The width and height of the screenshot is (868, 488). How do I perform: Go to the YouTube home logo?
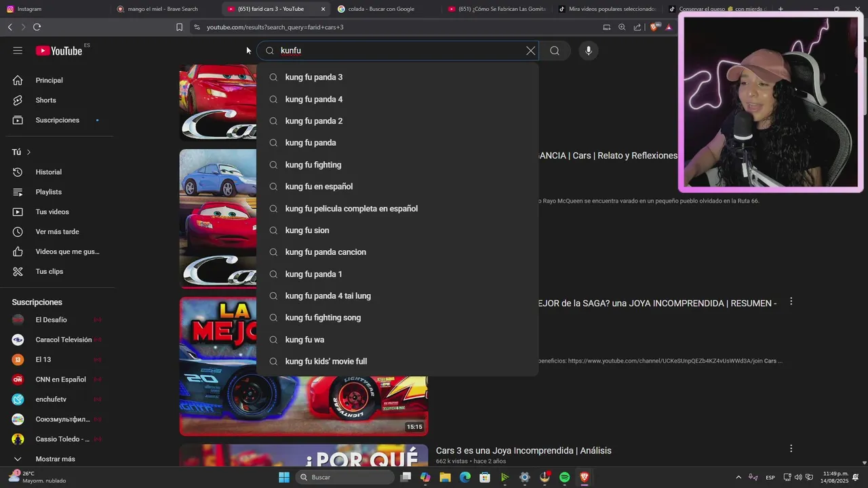tap(59, 51)
